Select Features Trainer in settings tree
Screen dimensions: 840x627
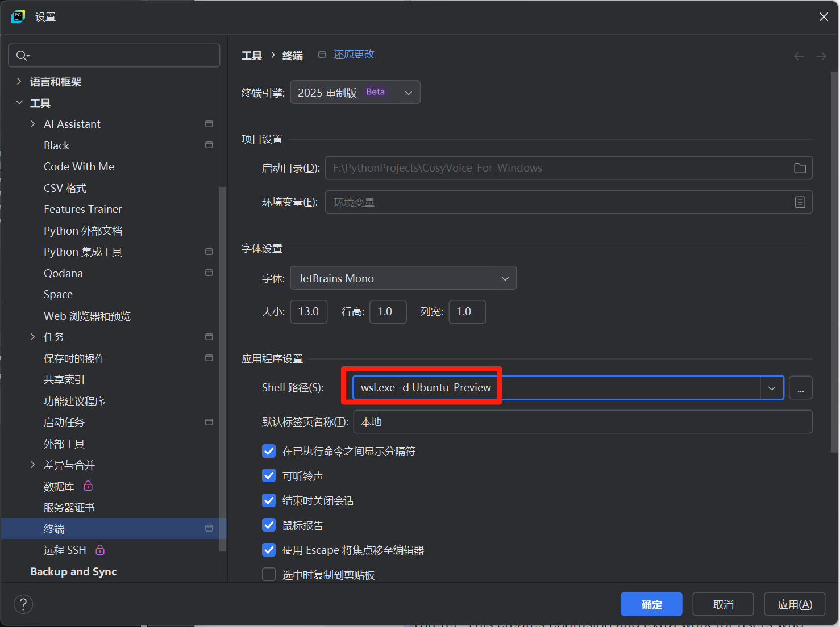click(x=83, y=209)
